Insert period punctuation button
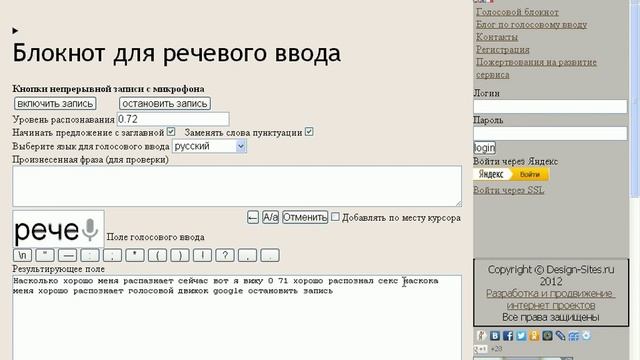 [x=270, y=255]
